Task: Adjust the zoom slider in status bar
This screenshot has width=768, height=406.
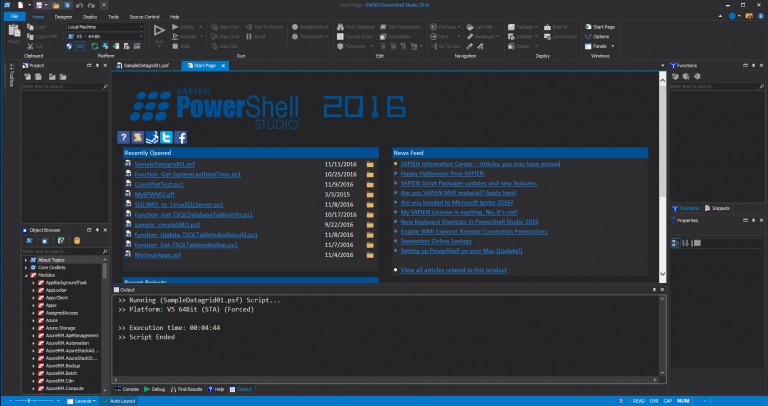Action: coord(30,401)
